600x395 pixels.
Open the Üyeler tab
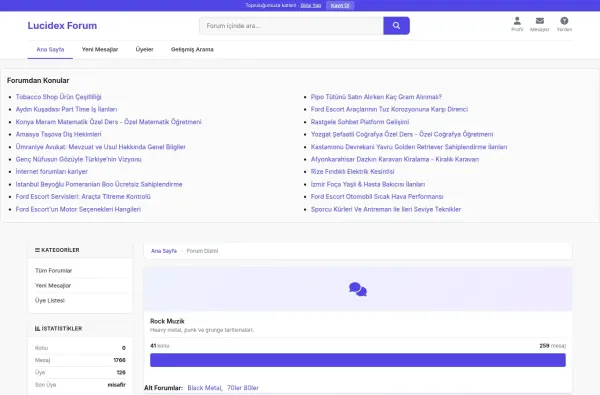click(144, 49)
